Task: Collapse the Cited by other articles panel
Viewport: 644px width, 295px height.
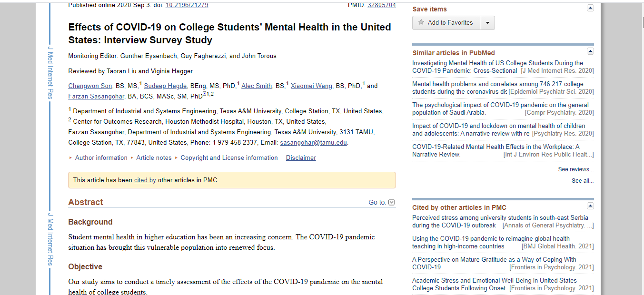Action: [x=590, y=206]
